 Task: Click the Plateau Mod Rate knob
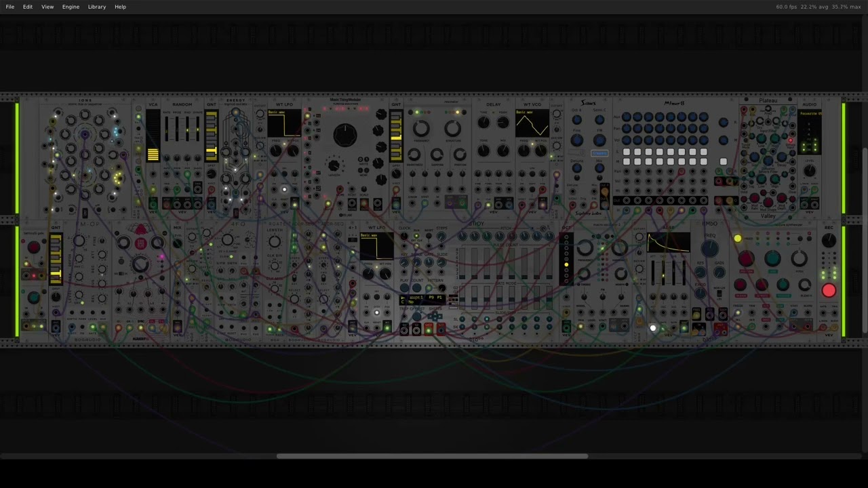coord(754,198)
